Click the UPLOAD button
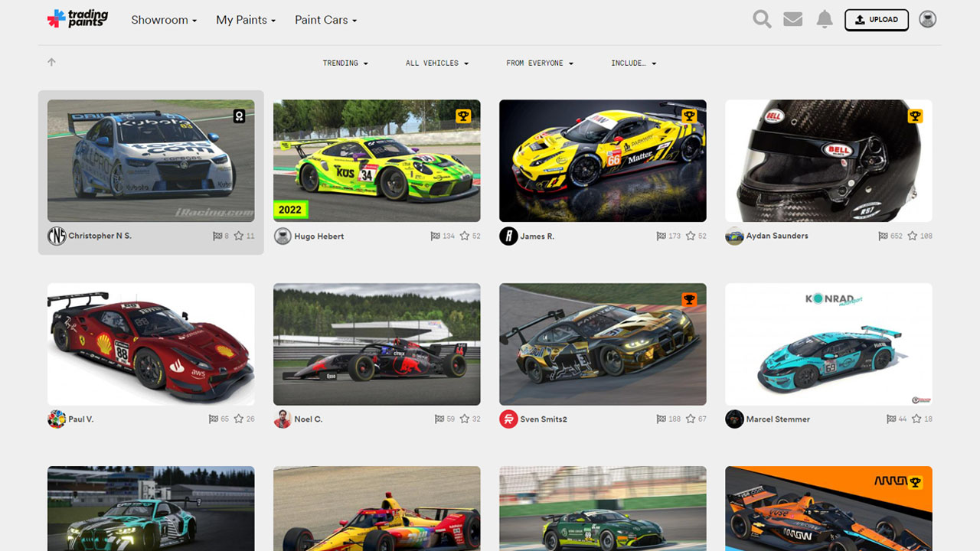The width and height of the screenshot is (980, 551). 876,20
